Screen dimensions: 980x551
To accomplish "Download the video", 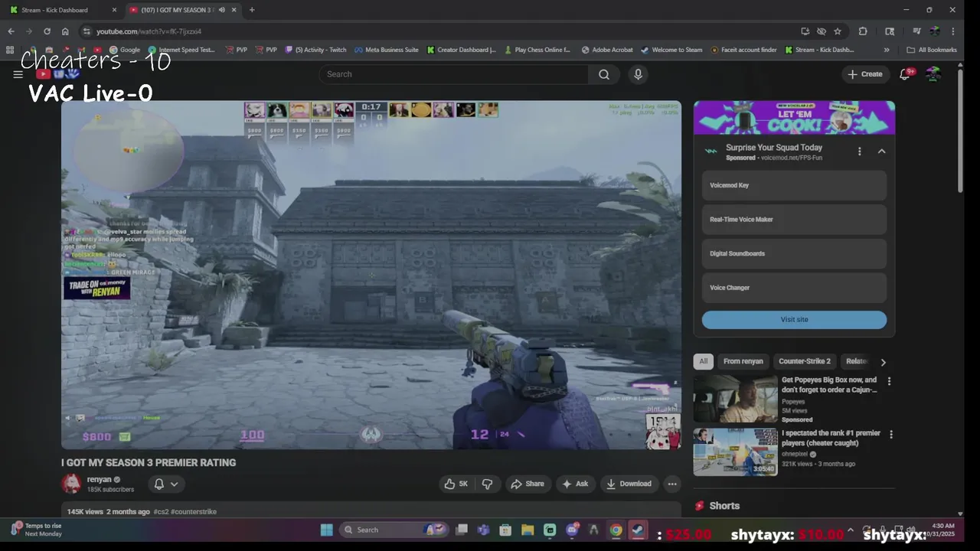I will [x=629, y=484].
